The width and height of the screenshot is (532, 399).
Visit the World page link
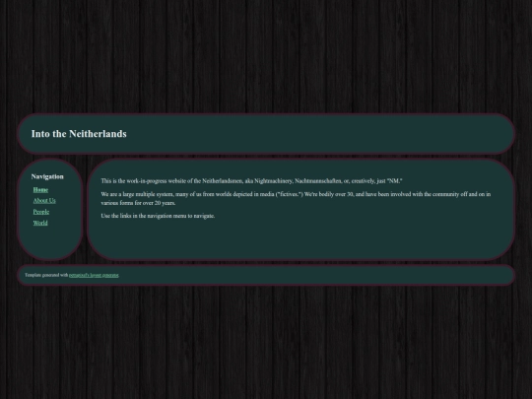pos(40,223)
